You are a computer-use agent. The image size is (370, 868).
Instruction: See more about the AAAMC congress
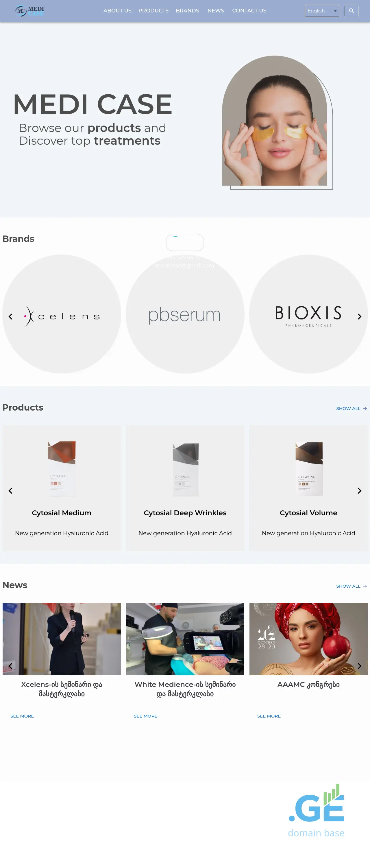(x=269, y=716)
